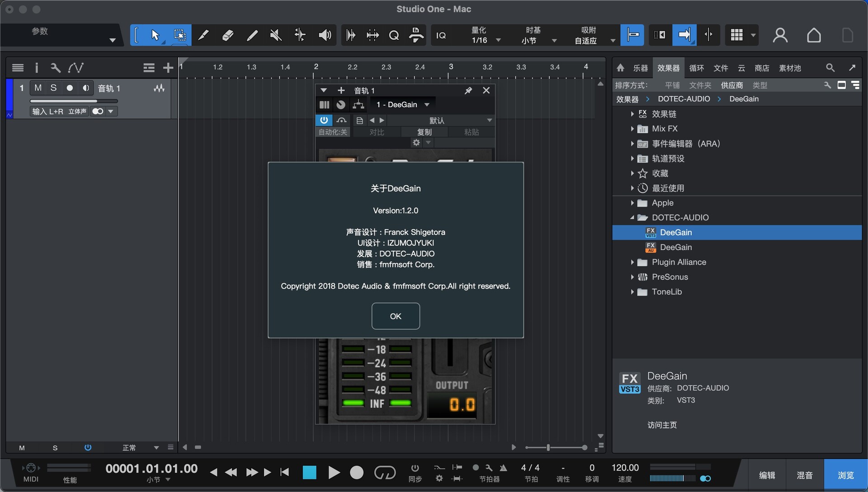
Task: Select the Bend tool
Action: (x=300, y=35)
